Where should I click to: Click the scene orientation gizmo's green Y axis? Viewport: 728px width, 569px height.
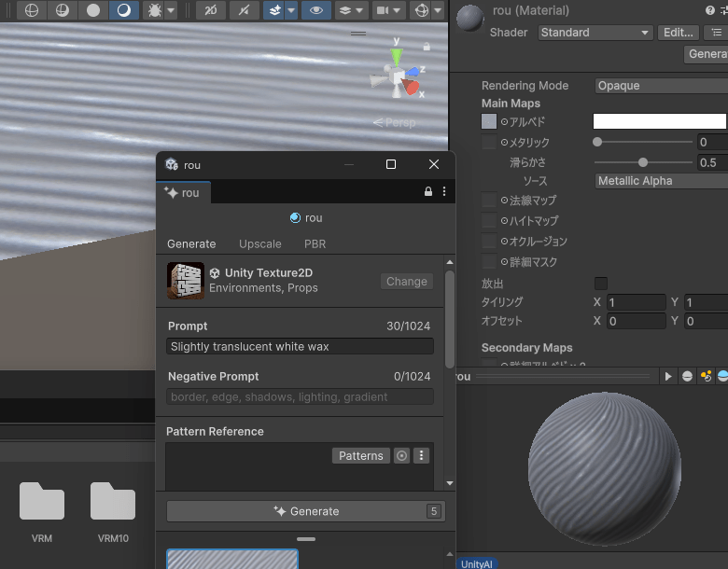click(x=397, y=56)
